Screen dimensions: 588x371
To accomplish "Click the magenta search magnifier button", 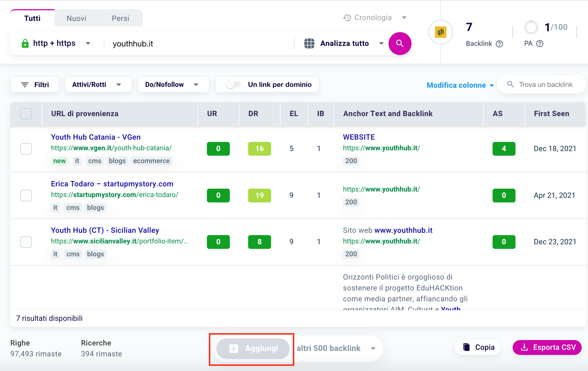I will pos(400,44).
